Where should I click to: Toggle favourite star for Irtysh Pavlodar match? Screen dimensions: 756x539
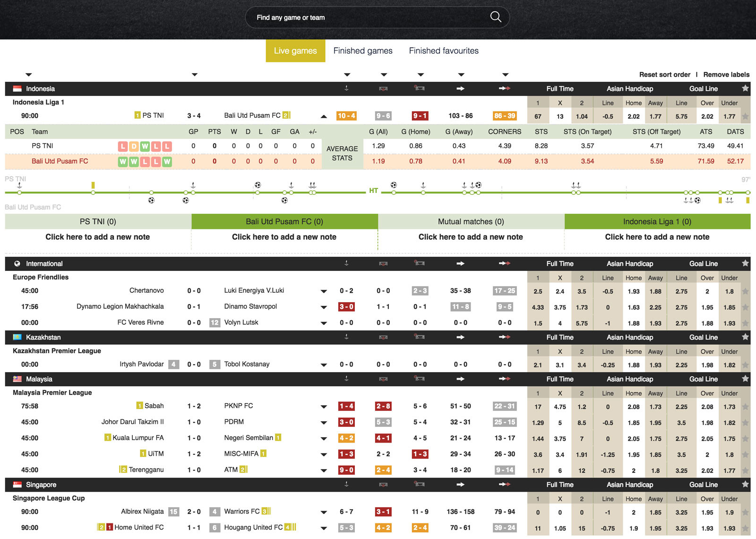pyautogui.click(x=745, y=365)
